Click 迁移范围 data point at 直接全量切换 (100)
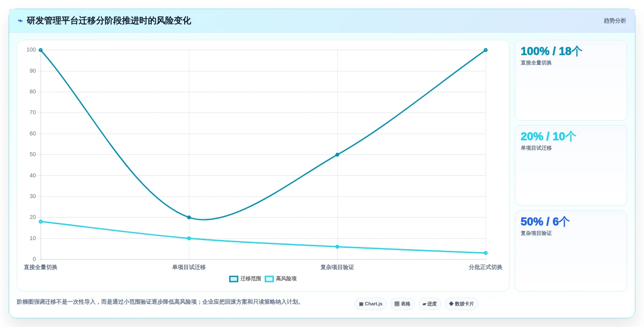The image size is (644, 327). click(41, 50)
